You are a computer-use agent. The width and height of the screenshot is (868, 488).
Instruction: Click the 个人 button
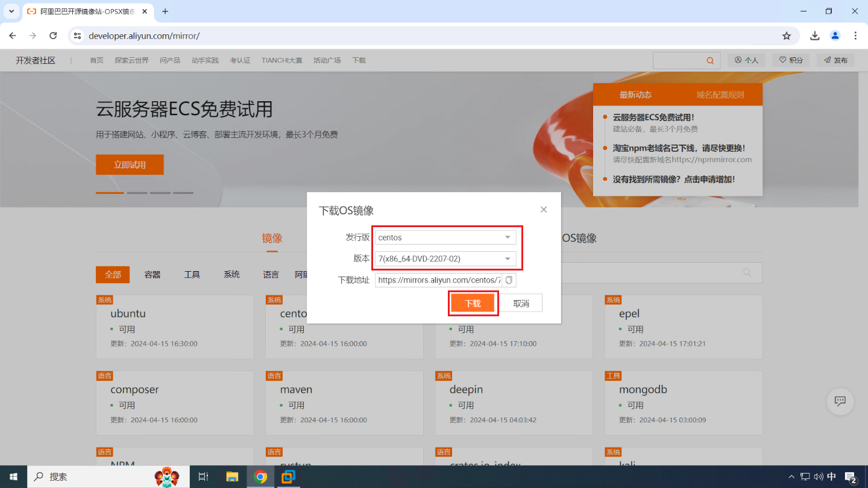click(746, 60)
